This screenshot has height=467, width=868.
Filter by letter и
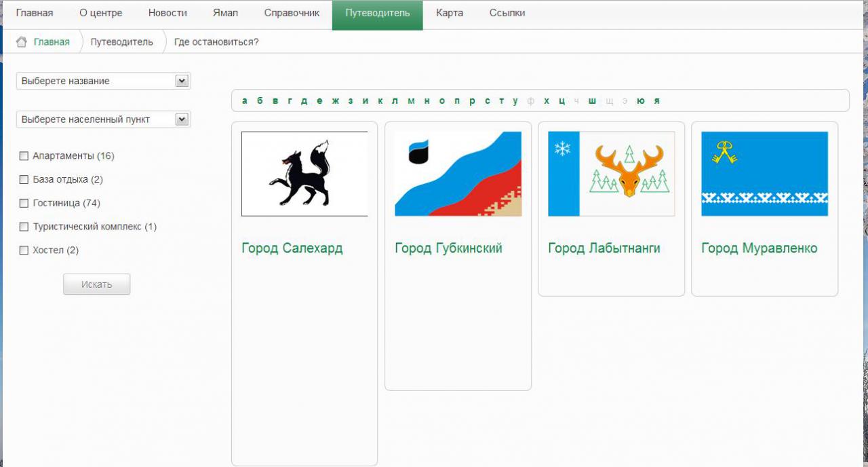pyautogui.click(x=366, y=101)
